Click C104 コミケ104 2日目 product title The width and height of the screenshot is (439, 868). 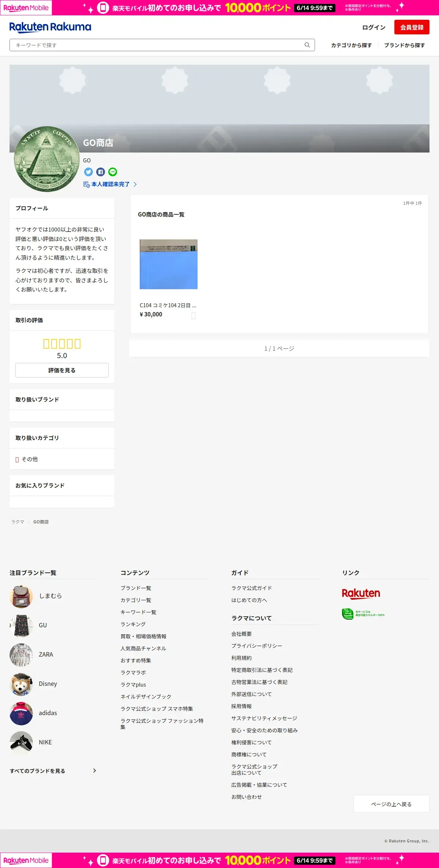[168, 305]
